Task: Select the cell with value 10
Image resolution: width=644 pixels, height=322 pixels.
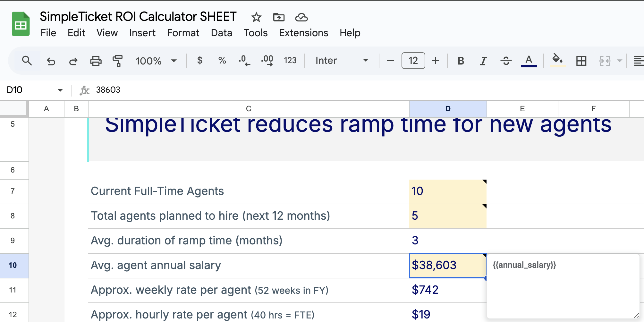Action: (x=448, y=191)
